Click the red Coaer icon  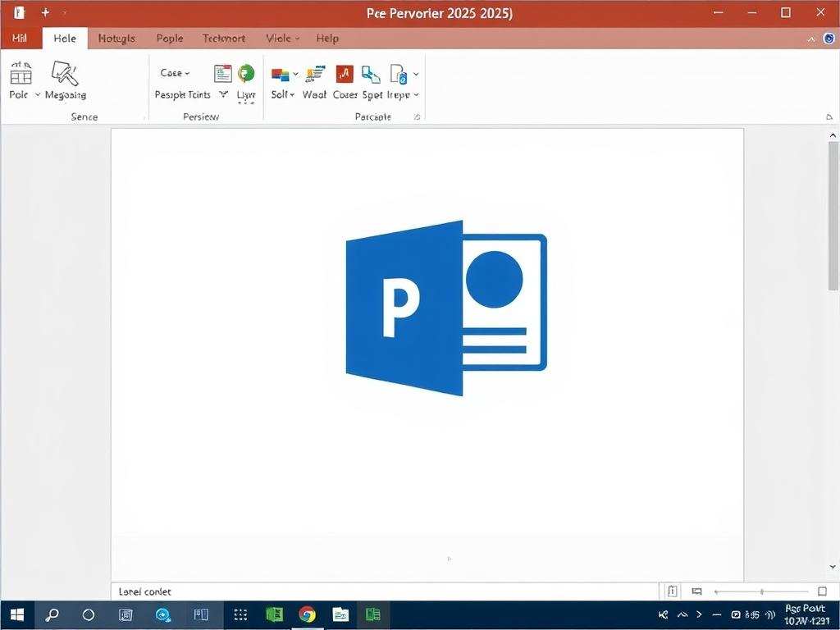pyautogui.click(x=345, y=75)
